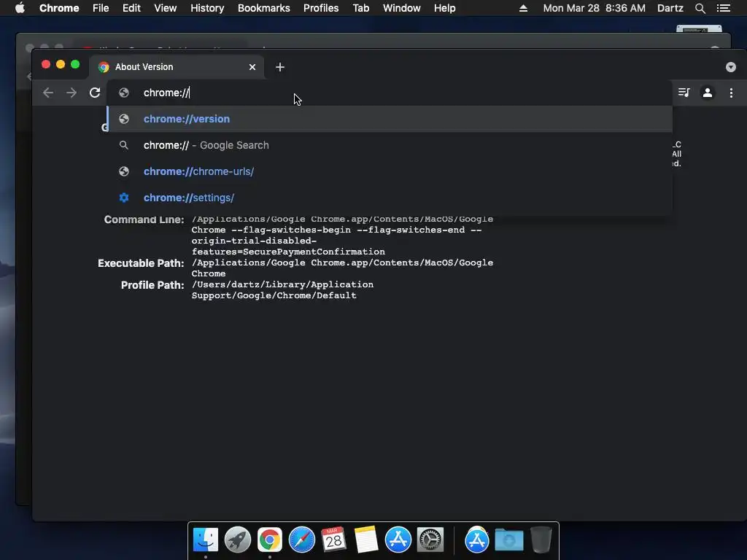
Task: Open the profile avatar button
Action: (708, 93)
